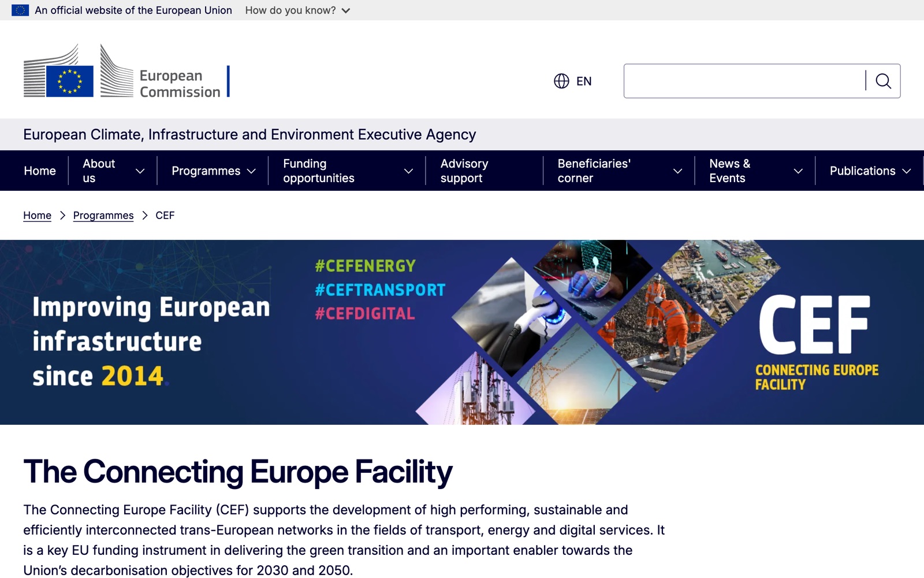
Task: Click the European Commission logo
Action: [x=126, y=71]
